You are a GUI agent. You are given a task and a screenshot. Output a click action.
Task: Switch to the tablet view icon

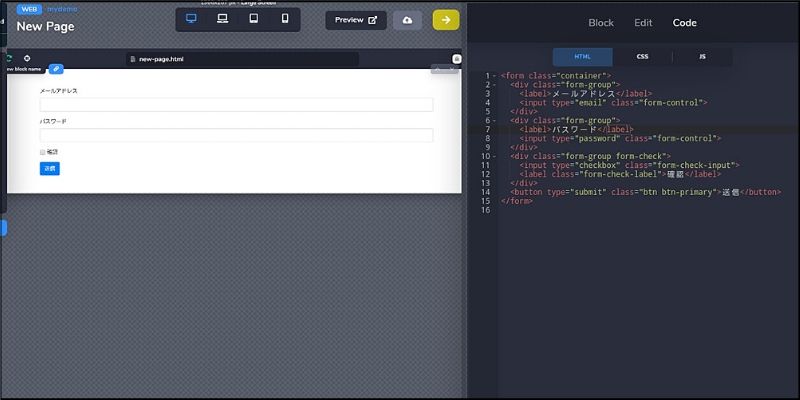pos(254,19)
